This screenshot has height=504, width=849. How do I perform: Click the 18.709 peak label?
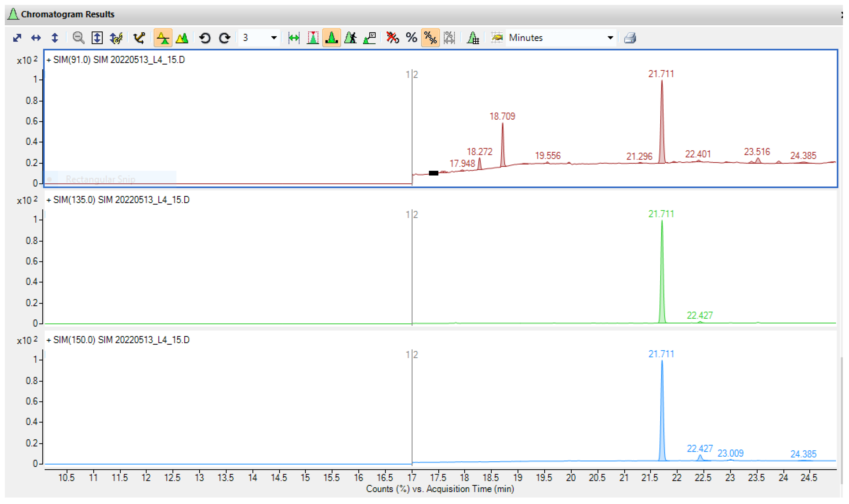pyautogui.click(x=502, y=116)
